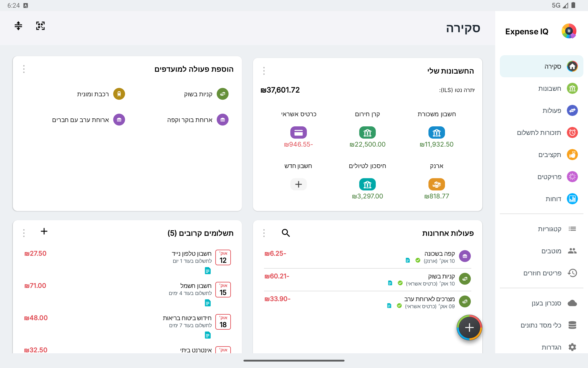Open פעולות in the sidebar
Image resolution: width=588 pixels, height=368 pixels.
[x=541, y=110]
